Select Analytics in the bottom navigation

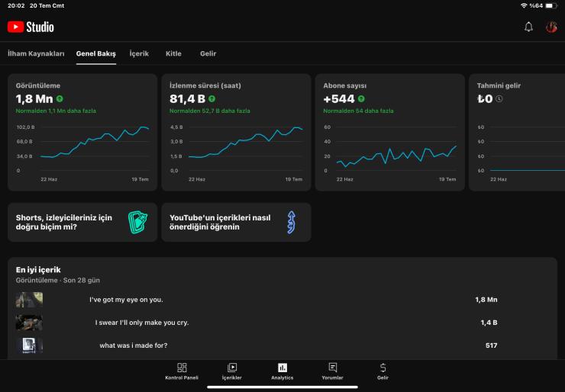point(282,371)
